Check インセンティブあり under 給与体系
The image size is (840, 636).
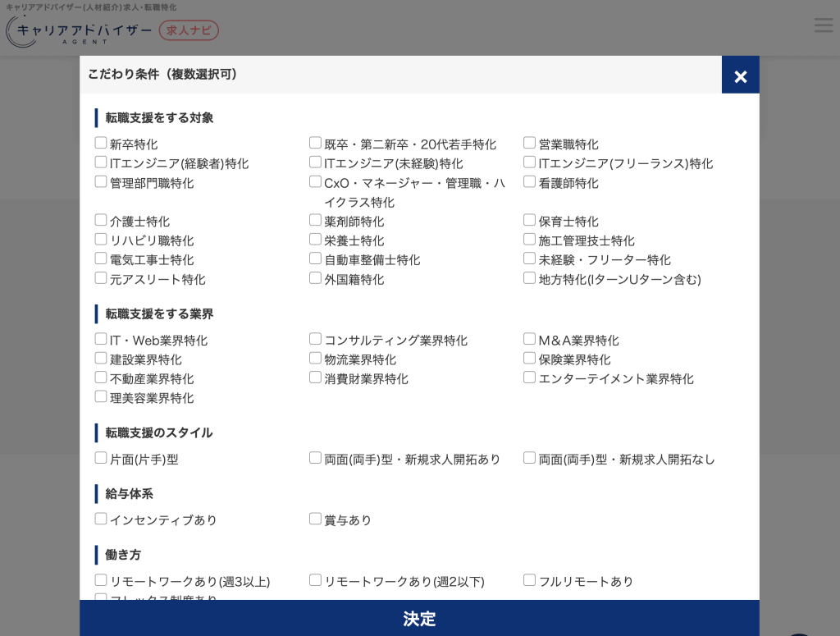[100, 518]
